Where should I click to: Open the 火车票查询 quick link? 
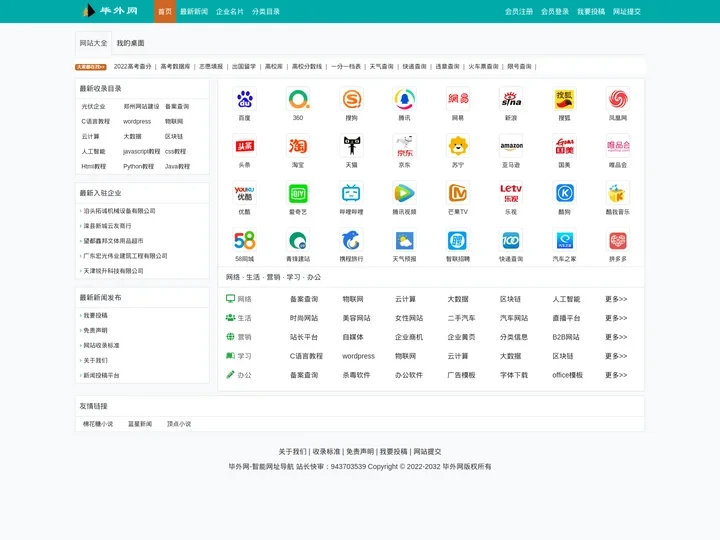[x=484, y=67]
